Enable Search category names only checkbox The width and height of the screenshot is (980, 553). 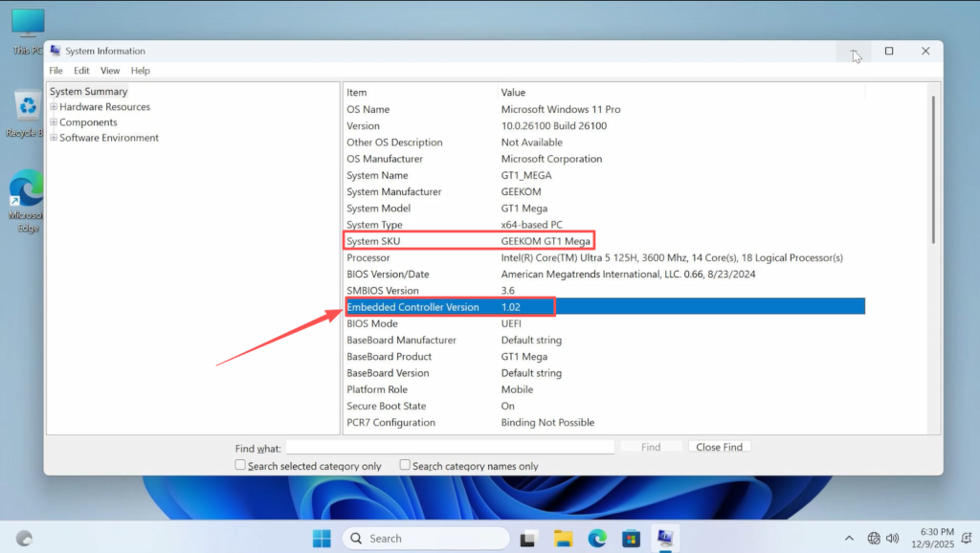[405, 465]
